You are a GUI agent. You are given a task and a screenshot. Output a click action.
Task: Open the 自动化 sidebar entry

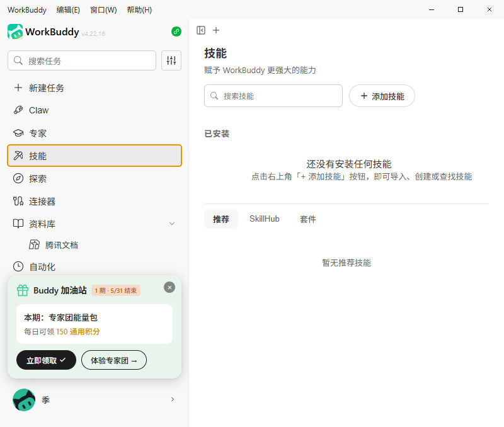click(x=94, y=266)
